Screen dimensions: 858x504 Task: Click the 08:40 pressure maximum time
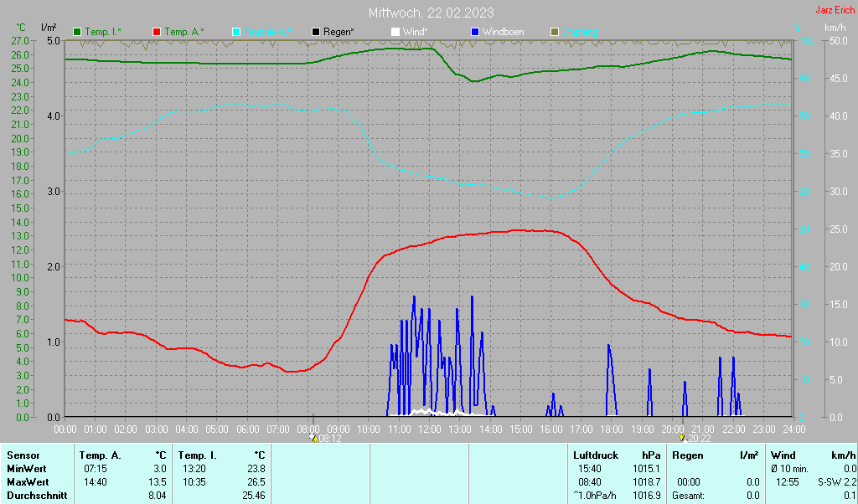point(590,483)
